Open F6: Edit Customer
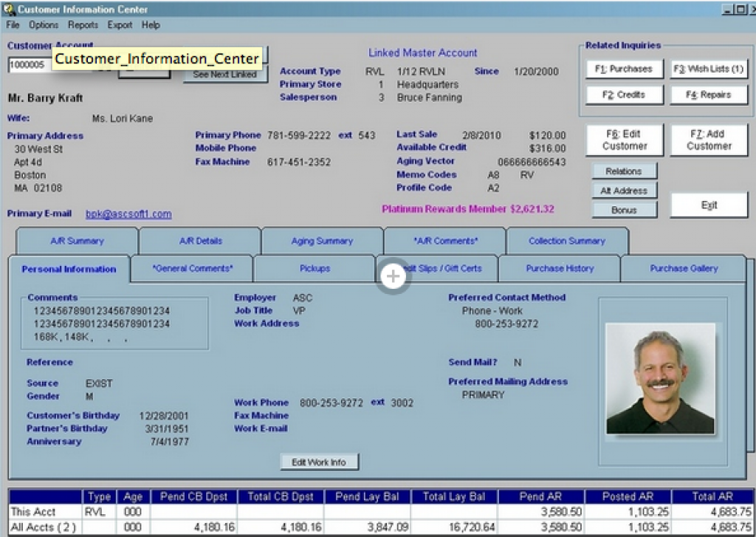This screenshot has width=756, height=537. pyautogui.click(x=624, y=140)
